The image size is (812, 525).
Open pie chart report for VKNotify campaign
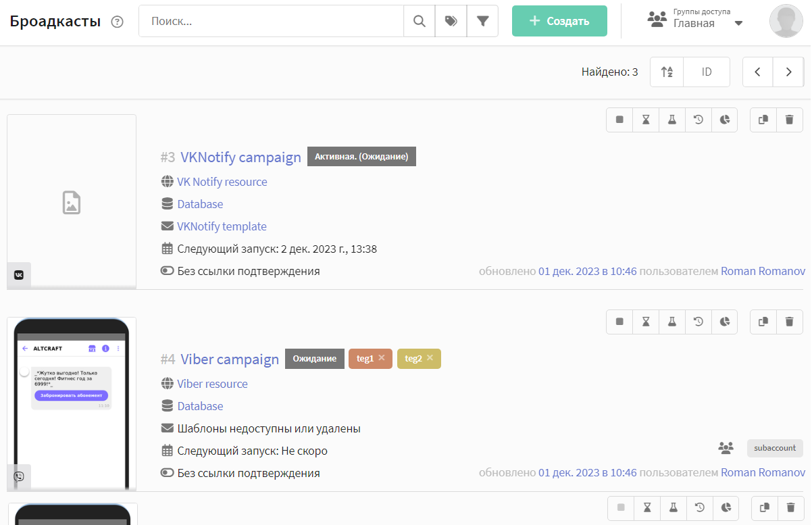[x=725, y=120]
